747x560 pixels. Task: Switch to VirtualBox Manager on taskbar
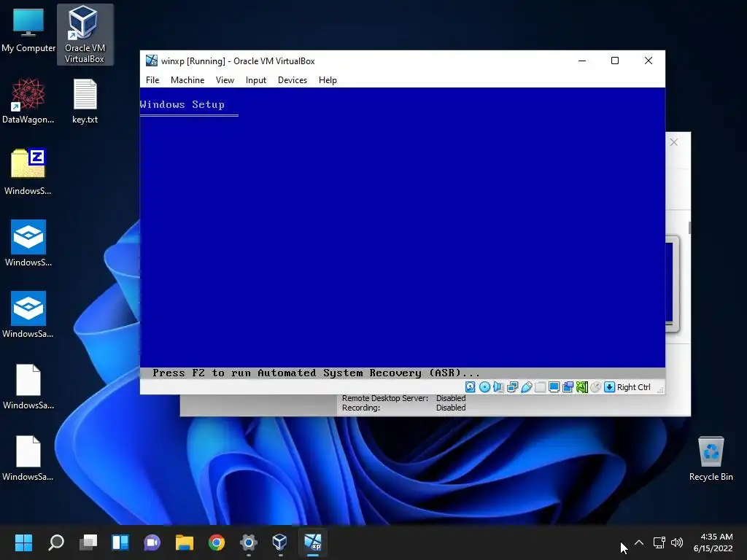tap(280, 542)
